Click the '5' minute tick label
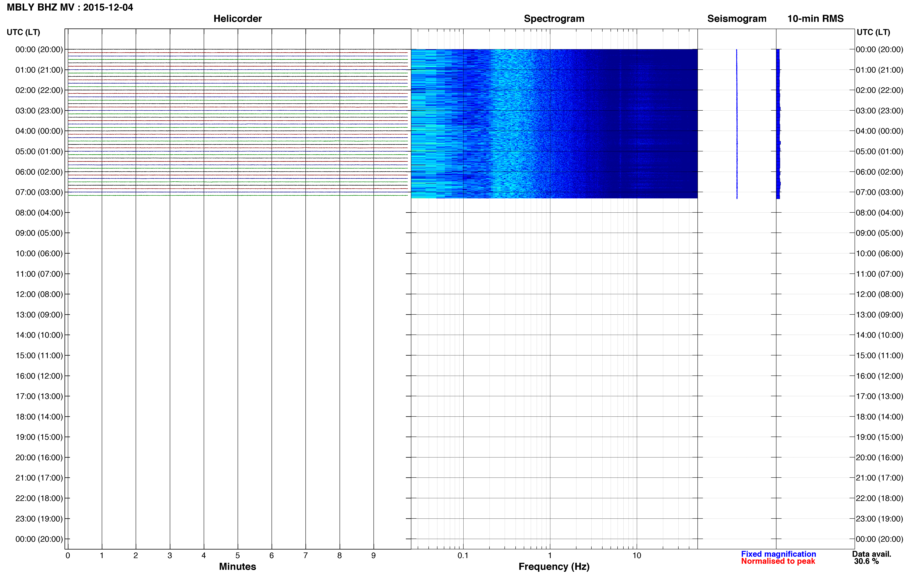This screenshot has height=578, width=924. (238, 555)
